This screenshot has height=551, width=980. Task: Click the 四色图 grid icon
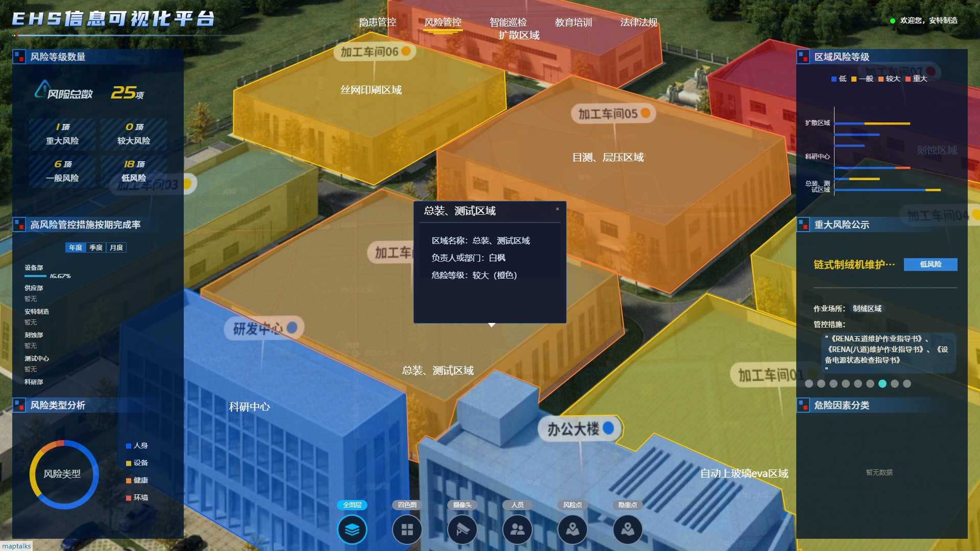pyautogui.click(x=407, y=530)
